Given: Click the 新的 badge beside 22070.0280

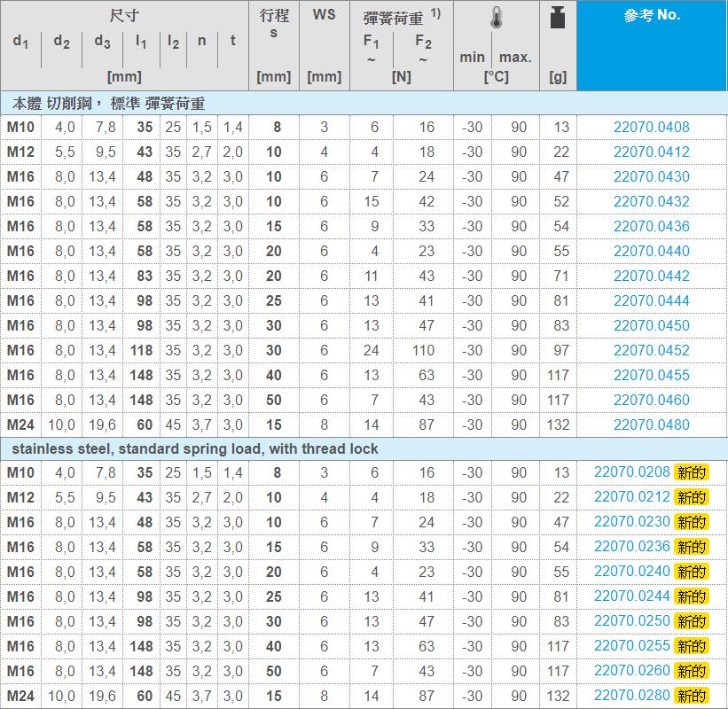Looking at the screenshot, I should (691, 696).
